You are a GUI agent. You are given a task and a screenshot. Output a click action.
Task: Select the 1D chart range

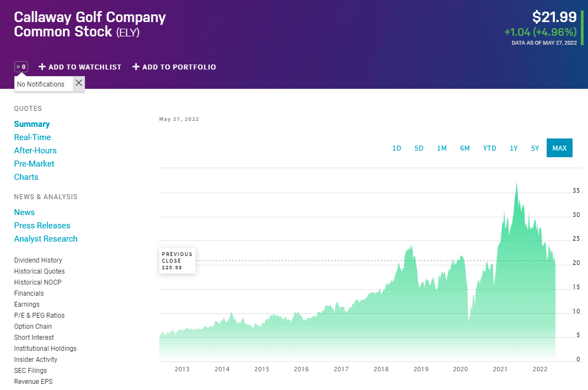click(x=396, y=148)
